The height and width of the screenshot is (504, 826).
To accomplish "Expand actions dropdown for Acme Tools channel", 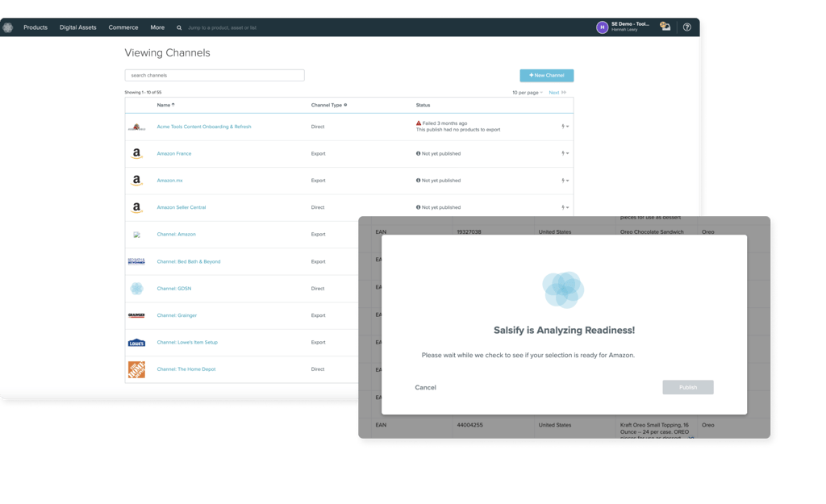I will 565,127.
